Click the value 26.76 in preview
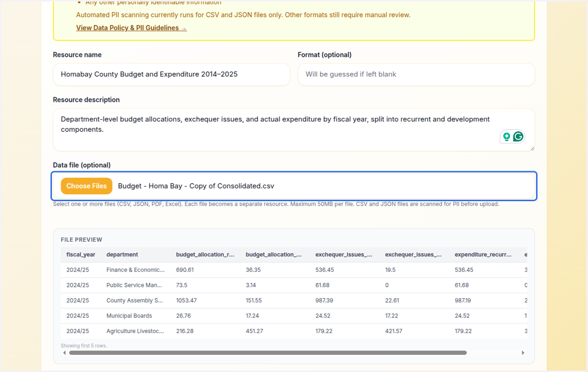The image size is (588, 372). tap(183, 316)
